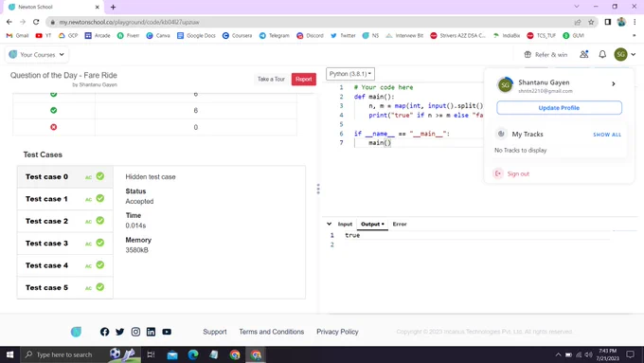Expand the SG avatar account menu arrow

[x=633, y=54]
